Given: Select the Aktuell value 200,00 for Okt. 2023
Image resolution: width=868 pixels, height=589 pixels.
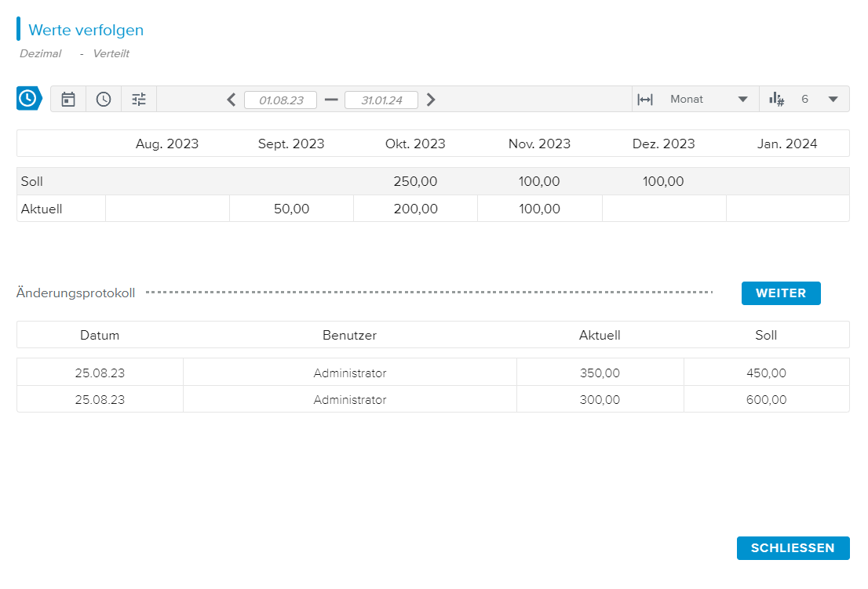Looking at the screenshot, I should [x=415, y=209].
